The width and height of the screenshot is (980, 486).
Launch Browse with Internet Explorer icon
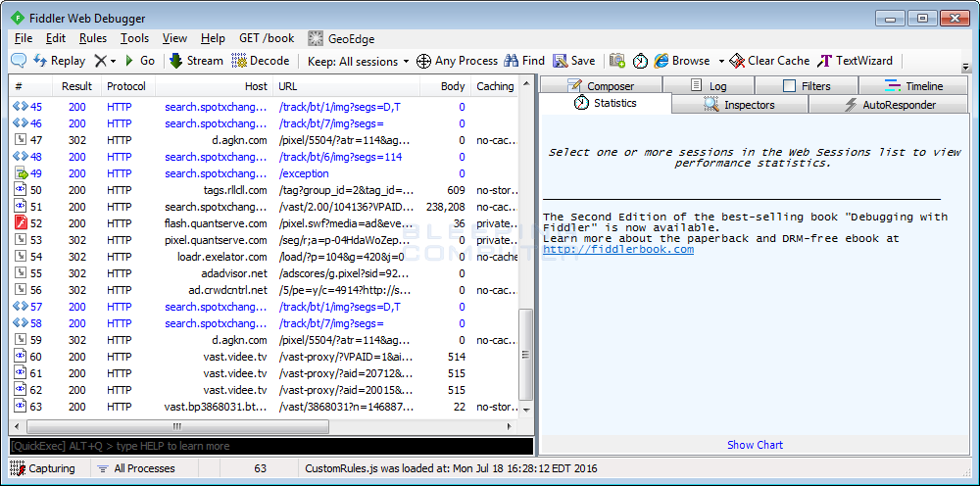682,61
